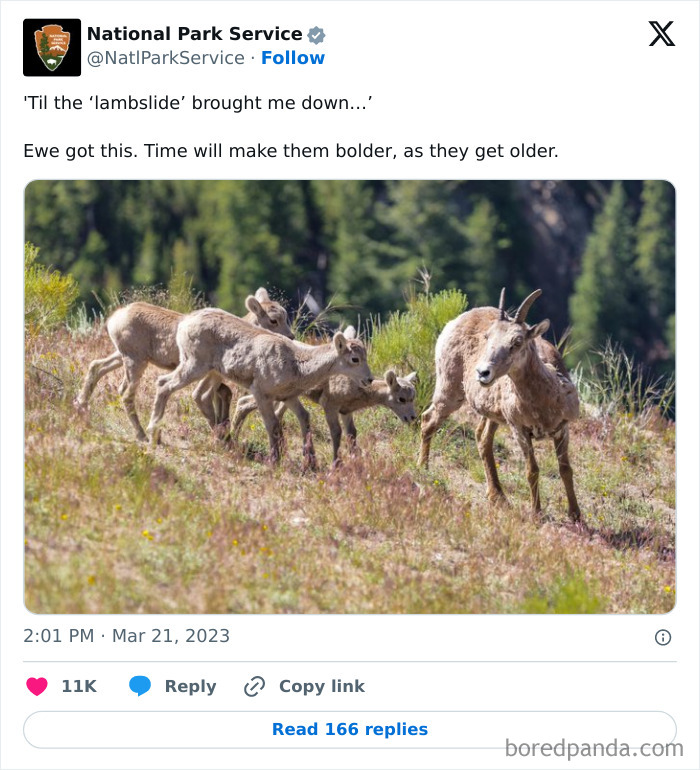Click the National Park Service arrowhead avatar
The image size is (700, 770).
[52, 47]
